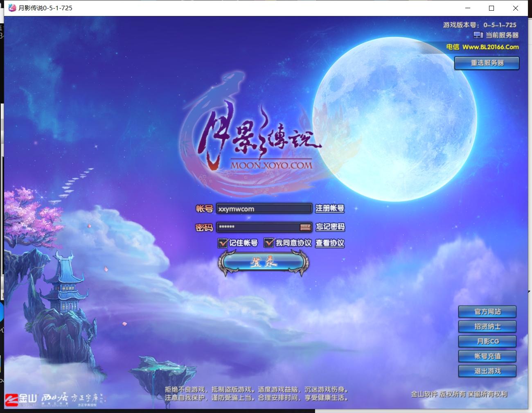Click the 登录 login button
Screen dimensions: 532x413
(x=263, y=262)
